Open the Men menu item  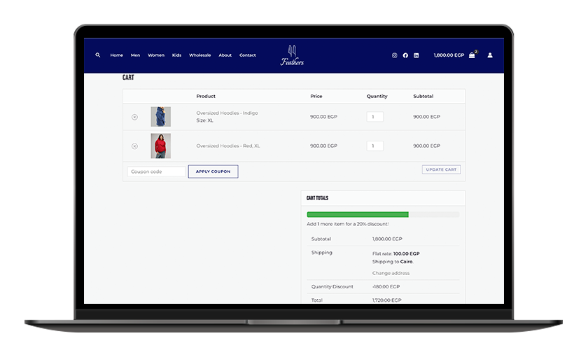coord(135,55)
